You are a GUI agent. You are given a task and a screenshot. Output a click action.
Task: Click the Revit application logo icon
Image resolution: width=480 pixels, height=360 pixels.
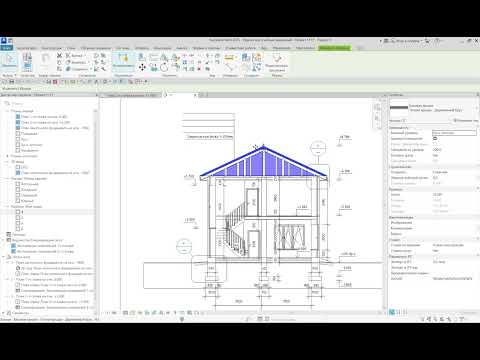(4, 41)
